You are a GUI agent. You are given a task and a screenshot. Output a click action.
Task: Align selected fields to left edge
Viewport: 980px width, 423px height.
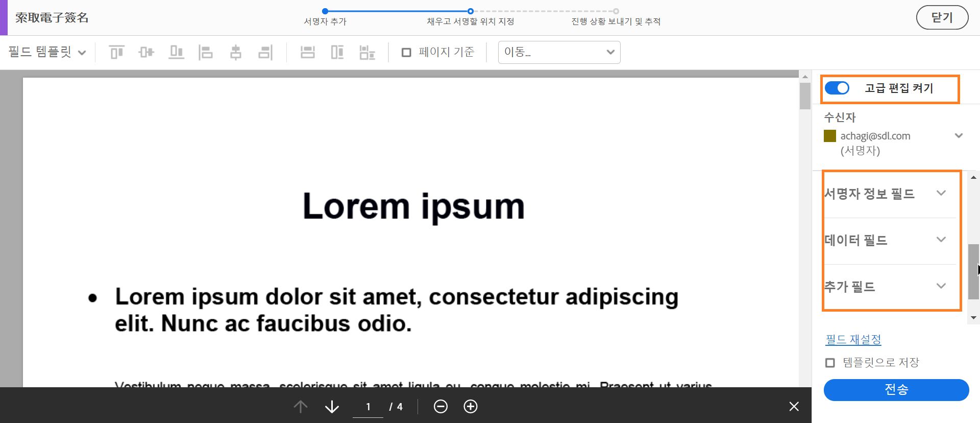point(206,52)
